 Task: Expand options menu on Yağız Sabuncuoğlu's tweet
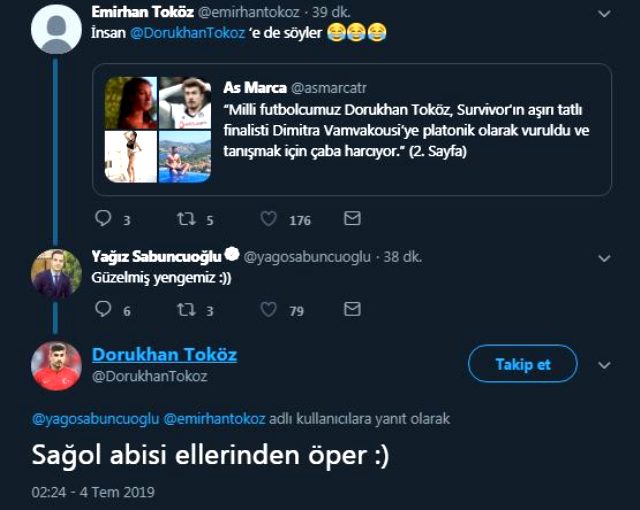tap(603, 258)
